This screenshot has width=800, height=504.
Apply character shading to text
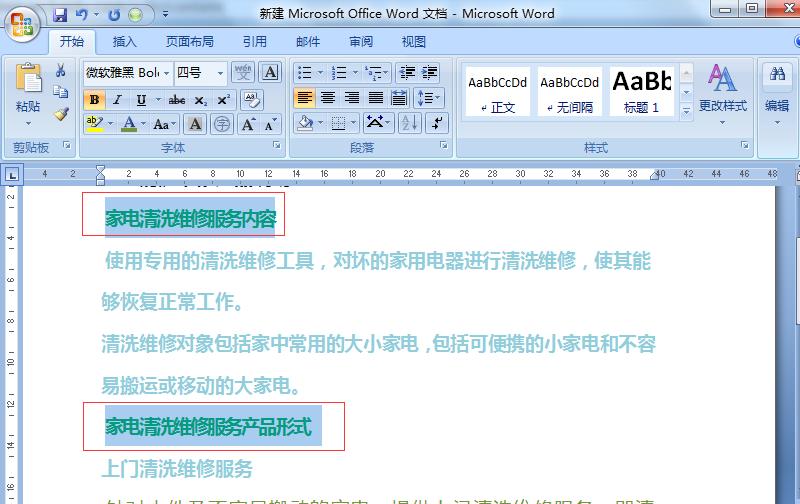(195, 124)
